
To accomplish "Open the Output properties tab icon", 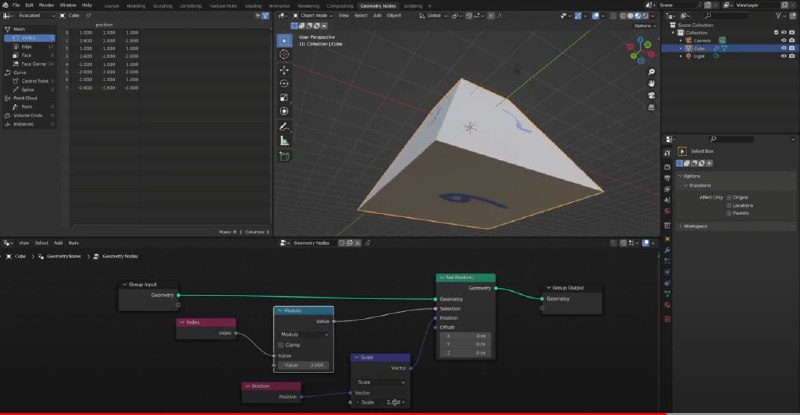I will click(x=667, y=178).
